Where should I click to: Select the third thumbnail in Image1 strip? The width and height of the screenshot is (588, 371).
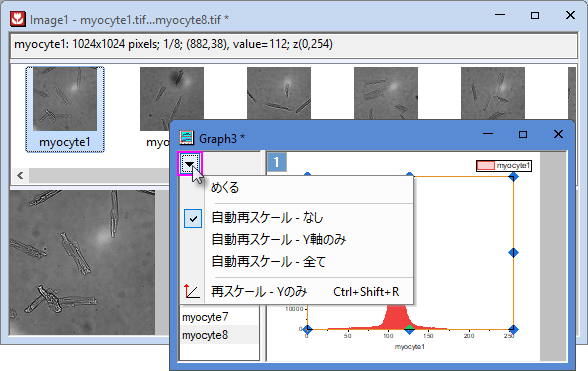(x=279, y=94)
